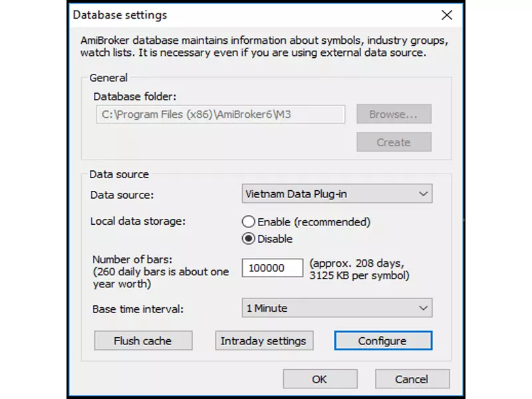Cancel the database settings dialog

click(412, 379)
